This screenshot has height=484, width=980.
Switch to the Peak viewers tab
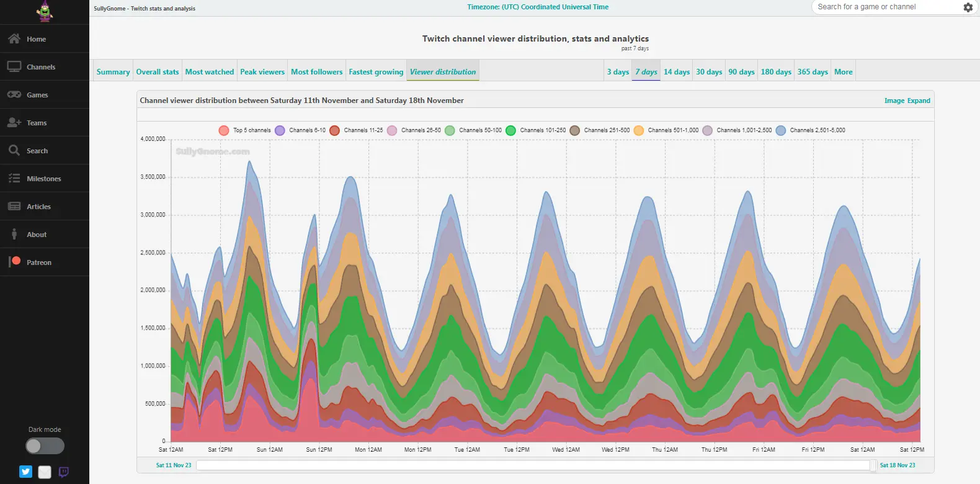[262, 72]
